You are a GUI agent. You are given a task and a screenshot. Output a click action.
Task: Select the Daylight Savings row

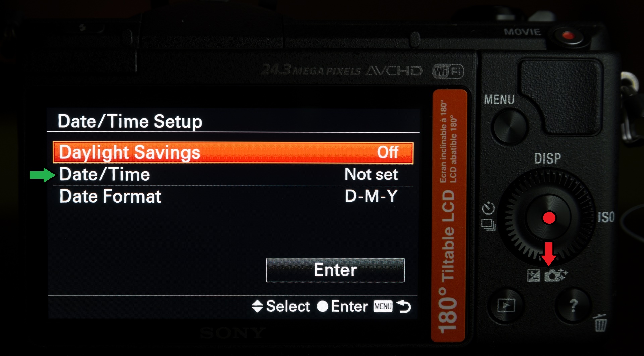[233, 153]
